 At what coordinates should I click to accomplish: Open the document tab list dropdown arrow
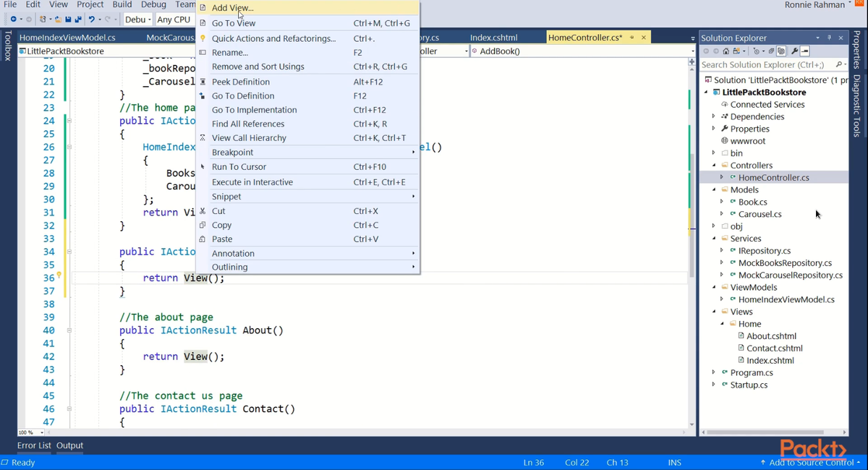pos(693,38)
